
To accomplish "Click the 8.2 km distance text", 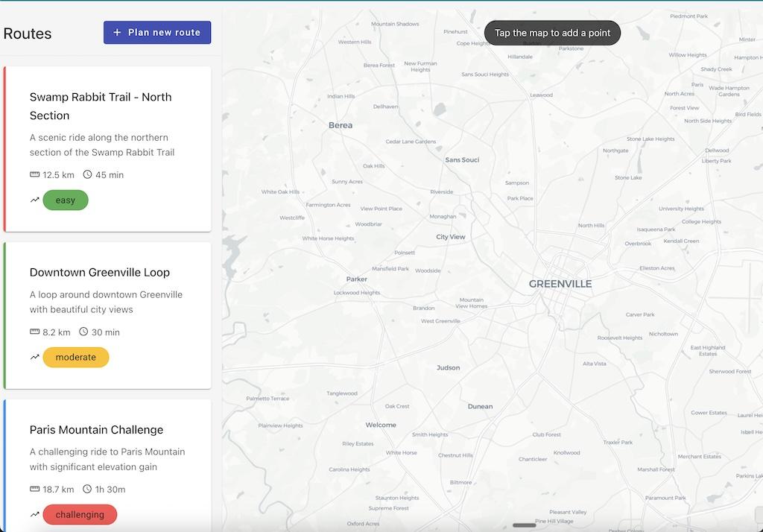I will [57, 332].
